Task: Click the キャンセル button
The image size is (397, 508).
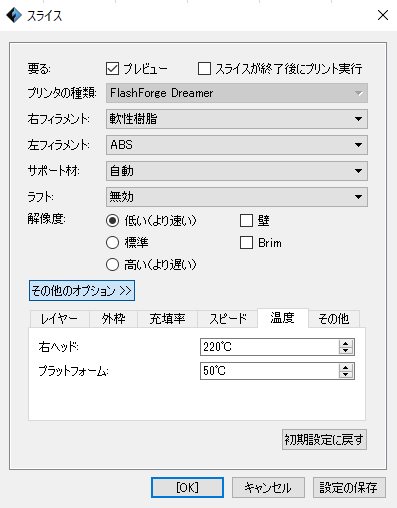Action: [x=268, y=488]
